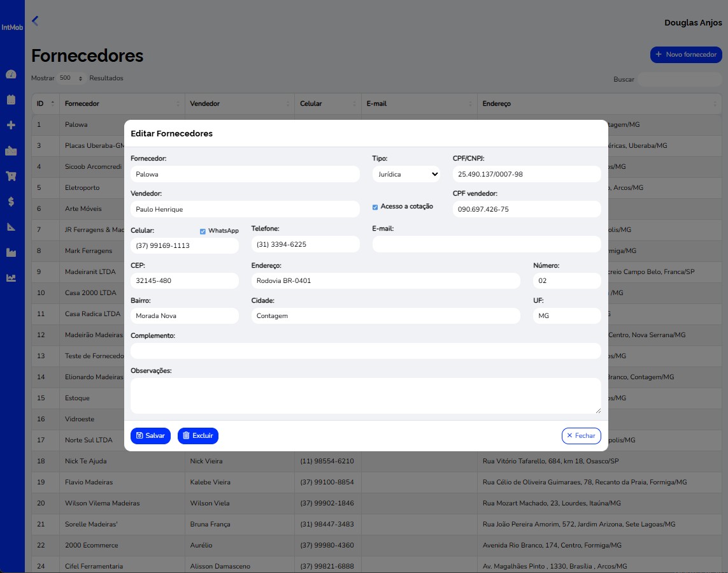
Task: Click the blue back arrow at top
Action: coord(35,21)
